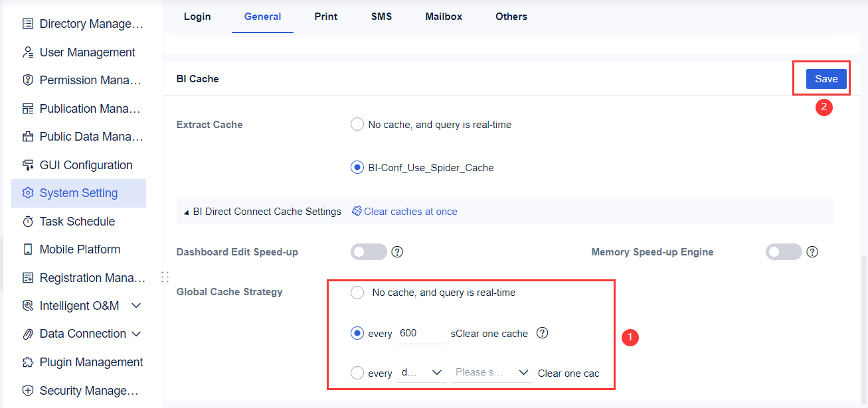Click the Permission Management shield icon

28,80
